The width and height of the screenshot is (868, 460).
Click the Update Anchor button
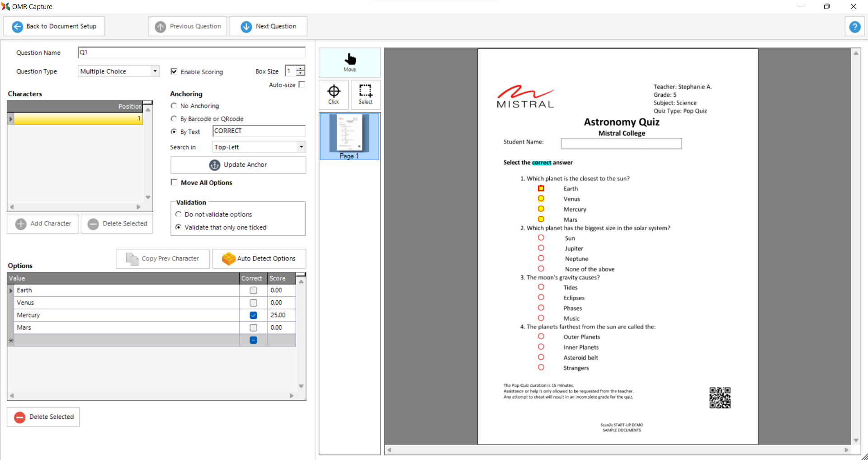click(238, 165)
